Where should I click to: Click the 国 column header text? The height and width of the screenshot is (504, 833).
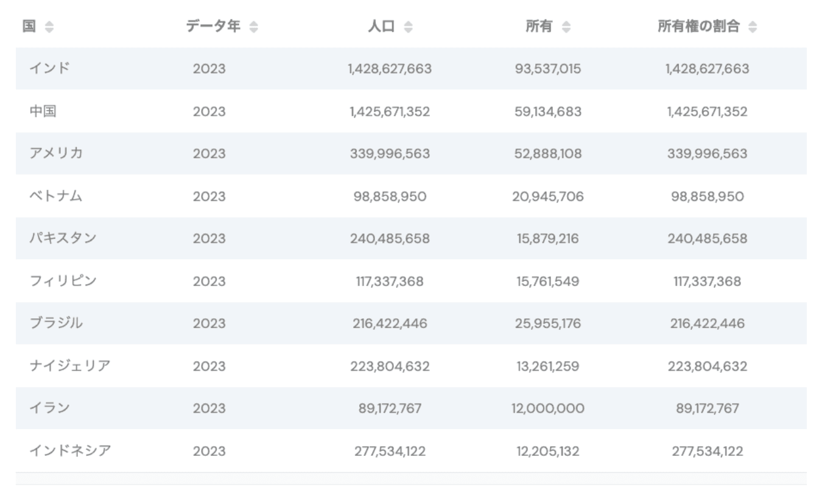(x=29, y=27)
